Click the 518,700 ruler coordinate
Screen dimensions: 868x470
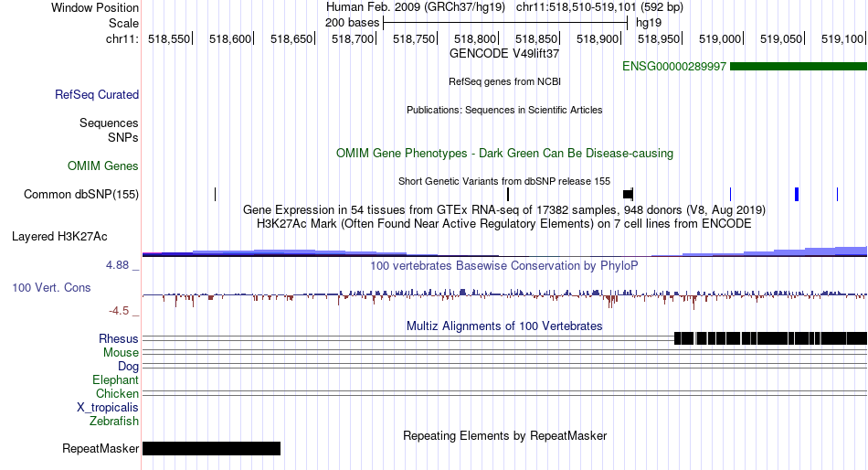pos(353,38)
